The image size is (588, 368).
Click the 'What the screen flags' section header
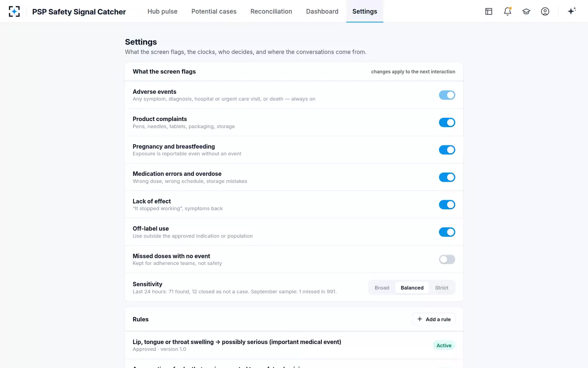(x=164, y=72)
